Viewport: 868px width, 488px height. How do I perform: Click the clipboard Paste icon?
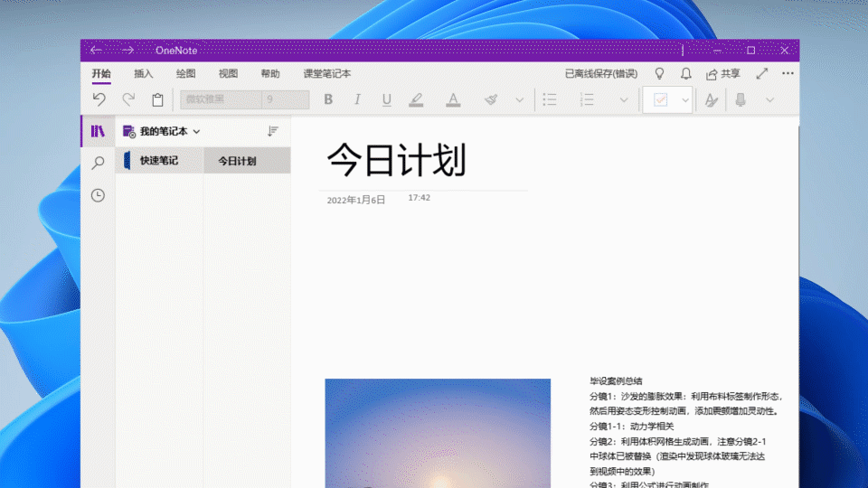click(x=157, y=99)
